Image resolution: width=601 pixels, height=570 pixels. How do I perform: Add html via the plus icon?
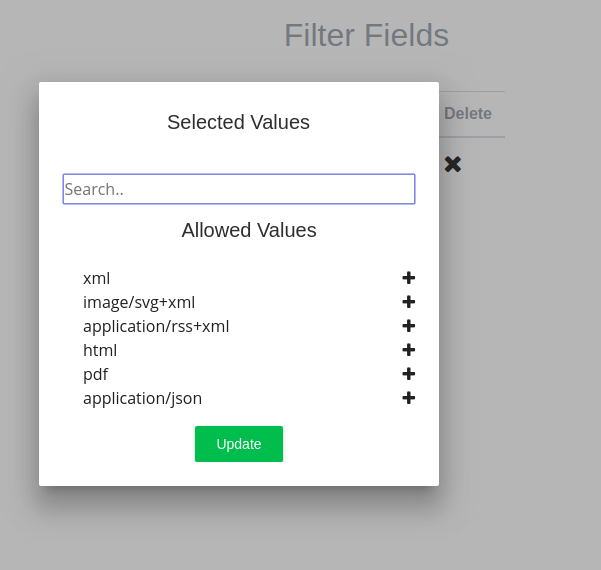coord(408,350)
